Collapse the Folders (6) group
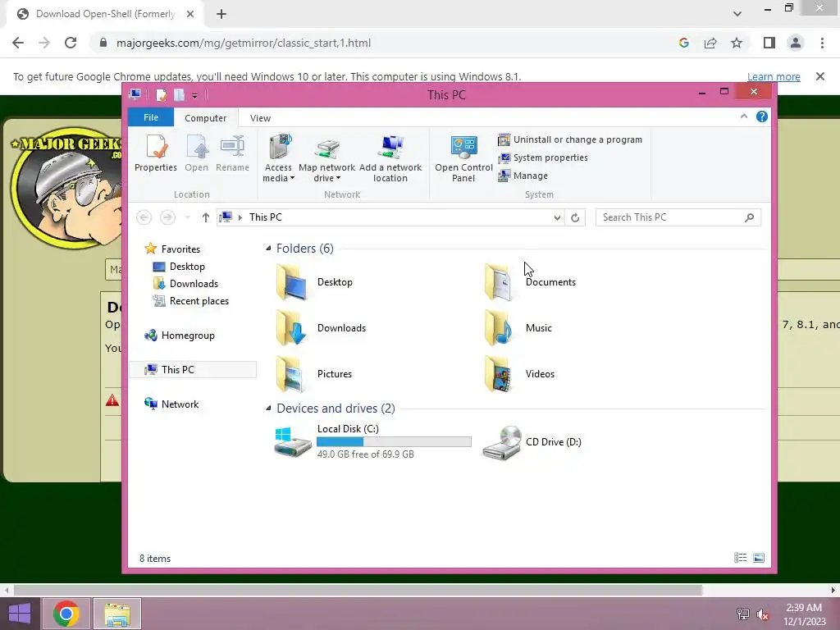Screen dimensions: 840x630 268,248
